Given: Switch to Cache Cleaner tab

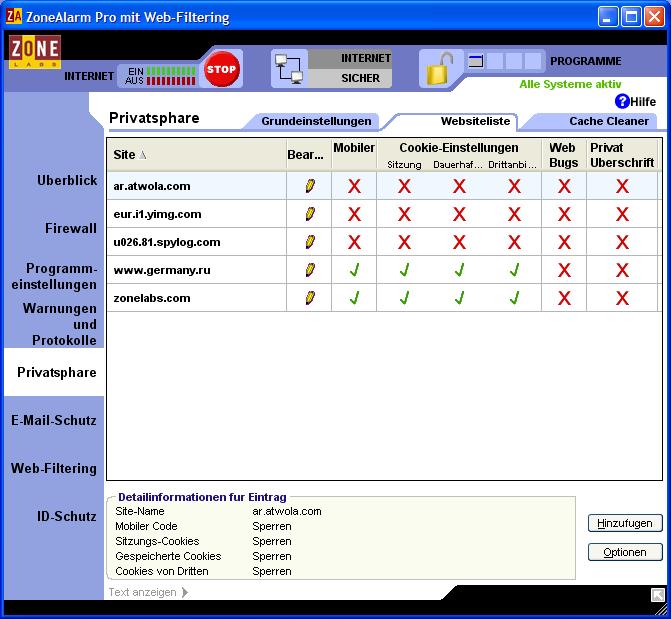Looking at the screenshot, I should pyautogui.click(x=609, y=121).
